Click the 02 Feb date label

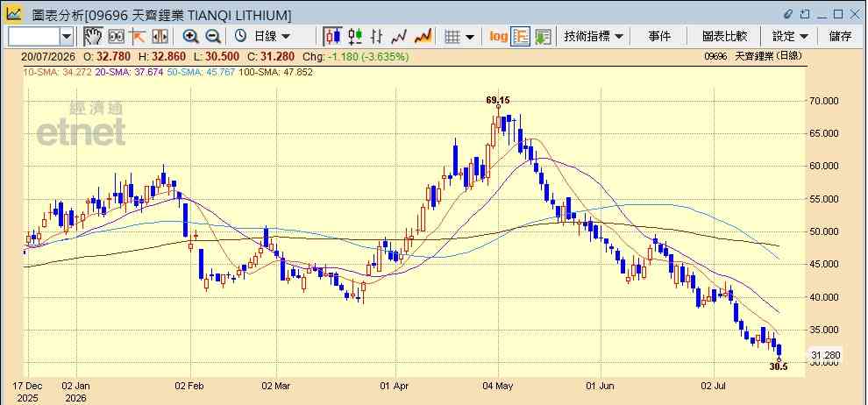coord(190,386)
